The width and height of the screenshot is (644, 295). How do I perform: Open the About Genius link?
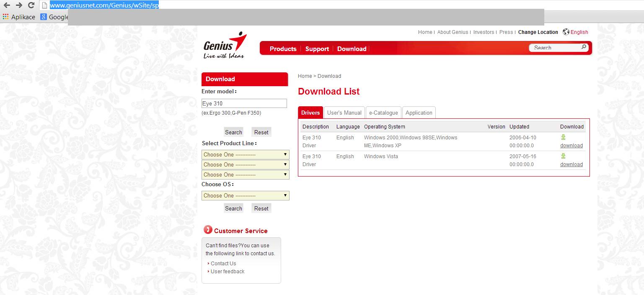pos(453,32)
